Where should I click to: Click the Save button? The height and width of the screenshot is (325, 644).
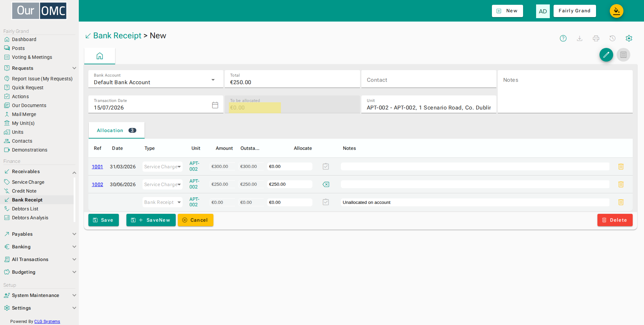[103, 220]
